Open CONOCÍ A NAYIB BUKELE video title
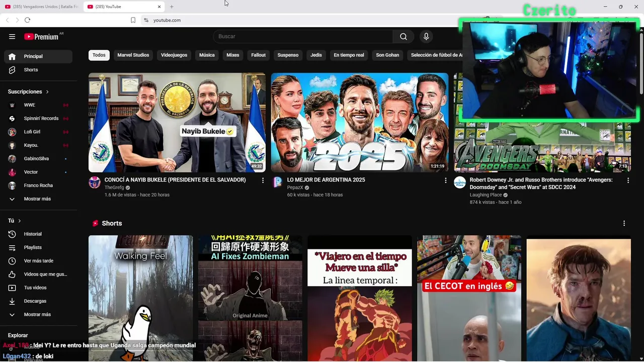Image resolution: width=644 pixels, height=362 pixels. (x=175, y=180)
